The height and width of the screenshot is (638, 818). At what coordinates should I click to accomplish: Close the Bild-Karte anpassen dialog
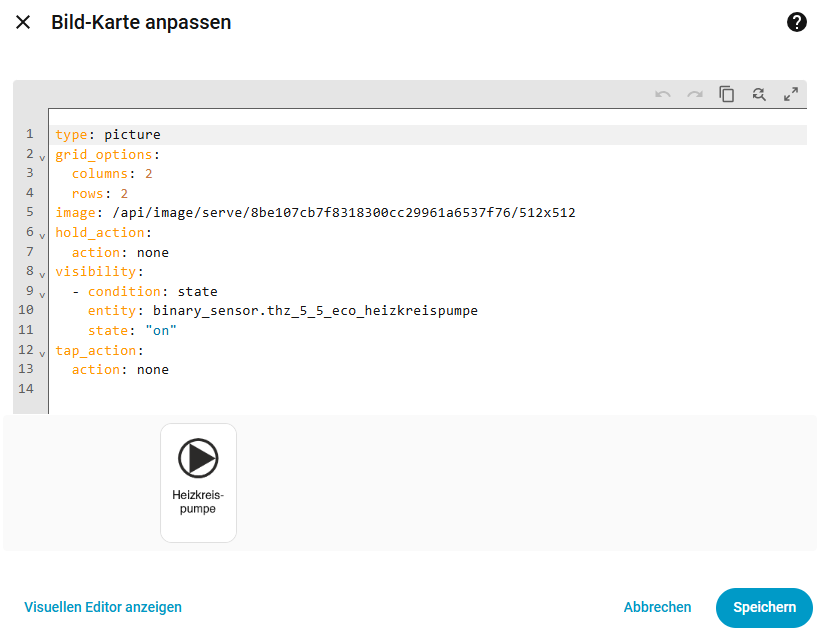23,22
